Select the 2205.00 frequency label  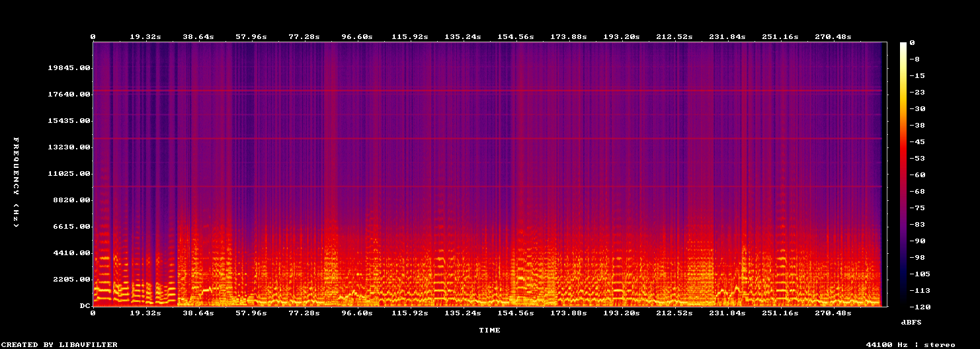click(71, 280)
